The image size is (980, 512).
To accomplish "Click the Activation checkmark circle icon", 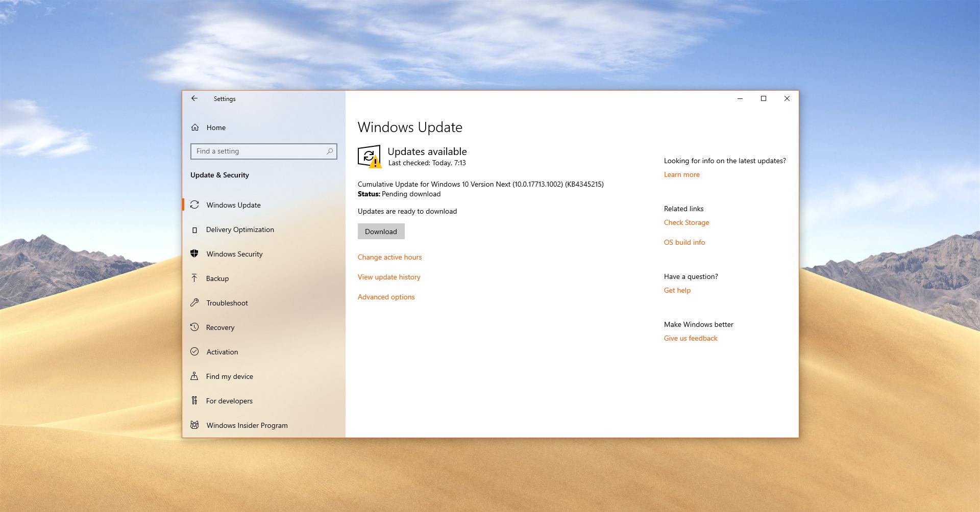I will [194, 351].
